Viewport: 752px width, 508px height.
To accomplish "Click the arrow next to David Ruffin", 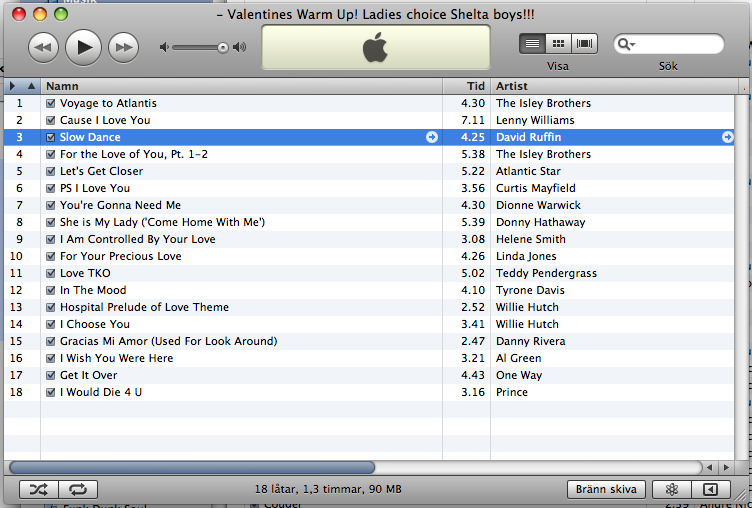I will 728,137.
